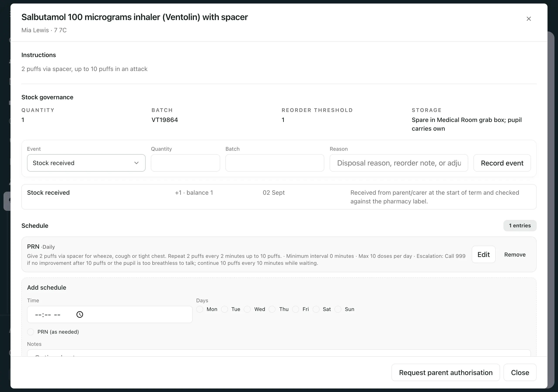Focus the stock Quantity input field

click(x=185, y=163)
